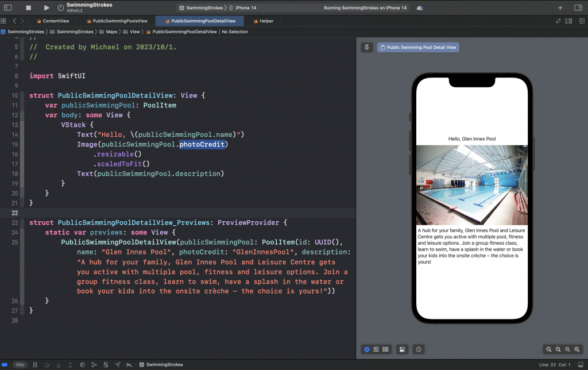
Task: Click highlighted photoCredit in code
Action: pos(202,144)
